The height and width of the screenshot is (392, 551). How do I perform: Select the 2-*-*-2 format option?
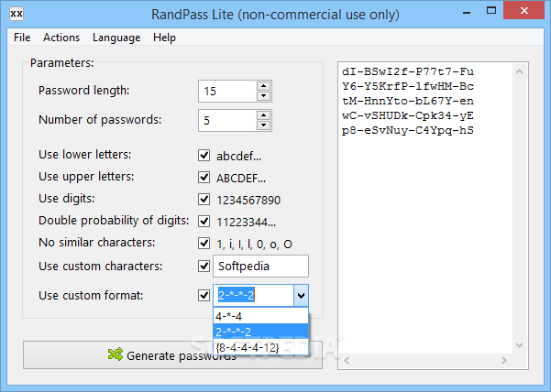tap(260, 332)
